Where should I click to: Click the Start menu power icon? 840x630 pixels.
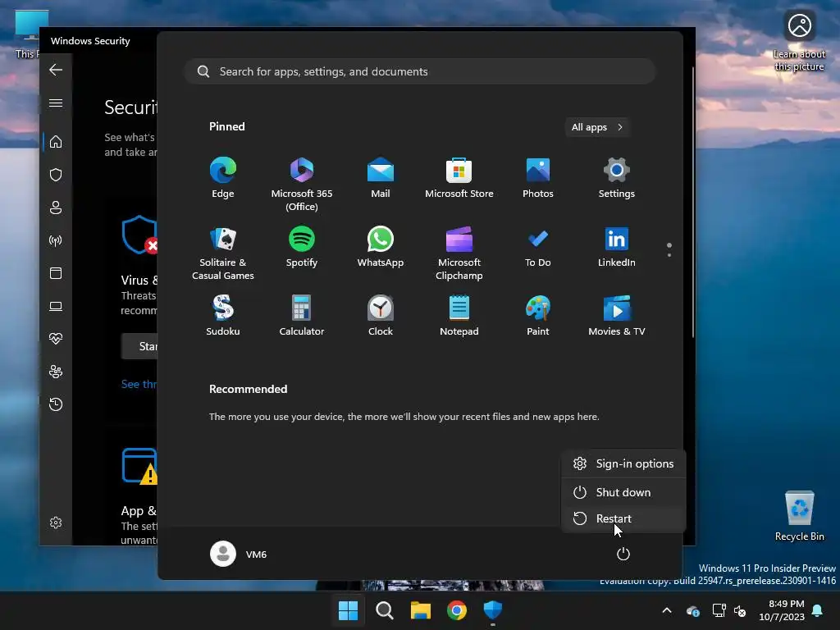[x=623, y=554]
